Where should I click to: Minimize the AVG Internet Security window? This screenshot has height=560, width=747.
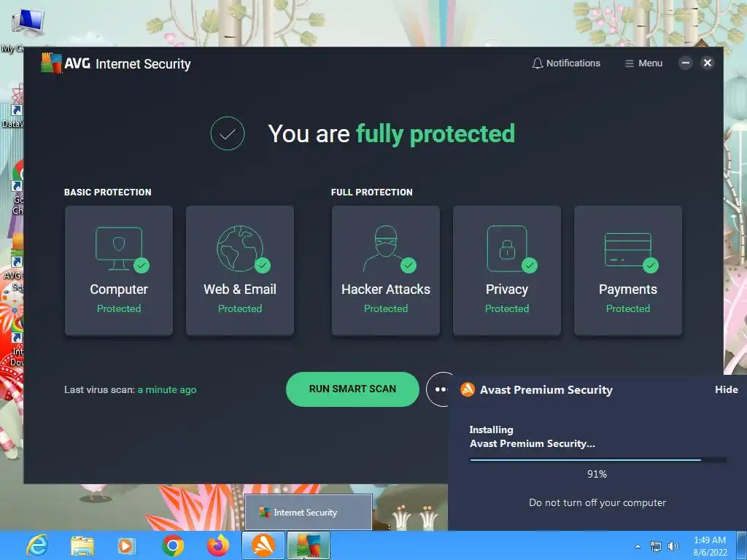coord(686,63)
